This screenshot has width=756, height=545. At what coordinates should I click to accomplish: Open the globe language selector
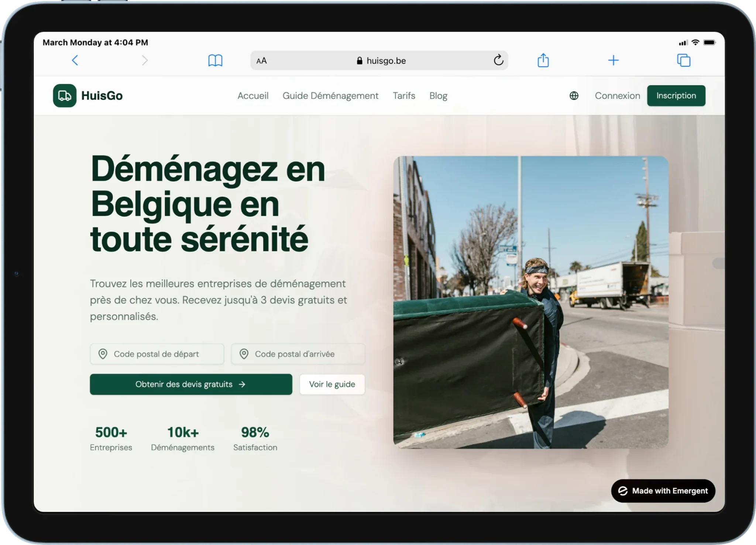574,96
